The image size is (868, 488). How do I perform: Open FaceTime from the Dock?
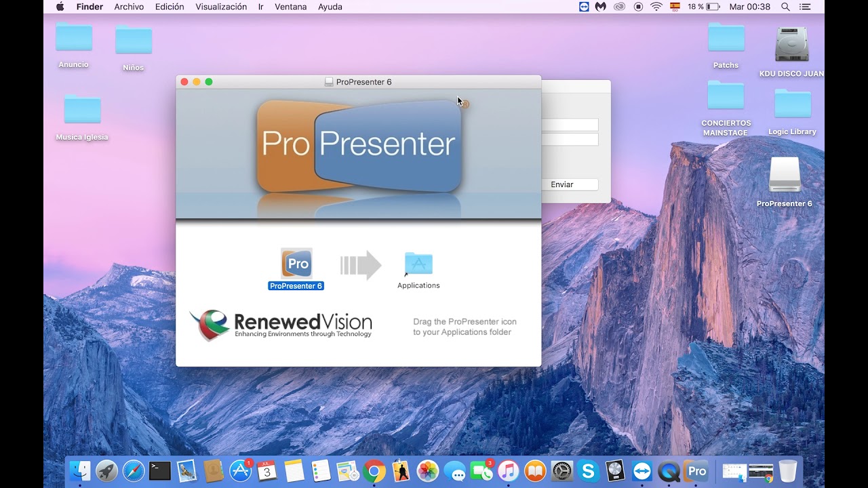[481, 470]
